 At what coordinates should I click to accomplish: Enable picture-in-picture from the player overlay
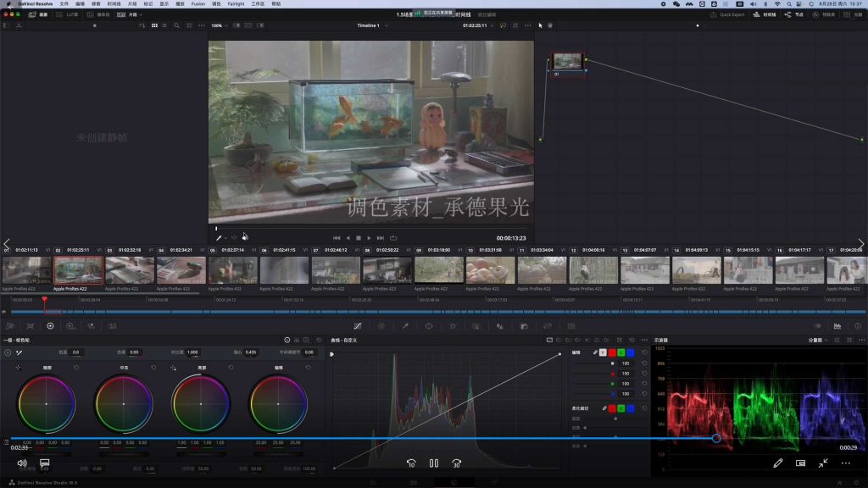click(800, 463)
